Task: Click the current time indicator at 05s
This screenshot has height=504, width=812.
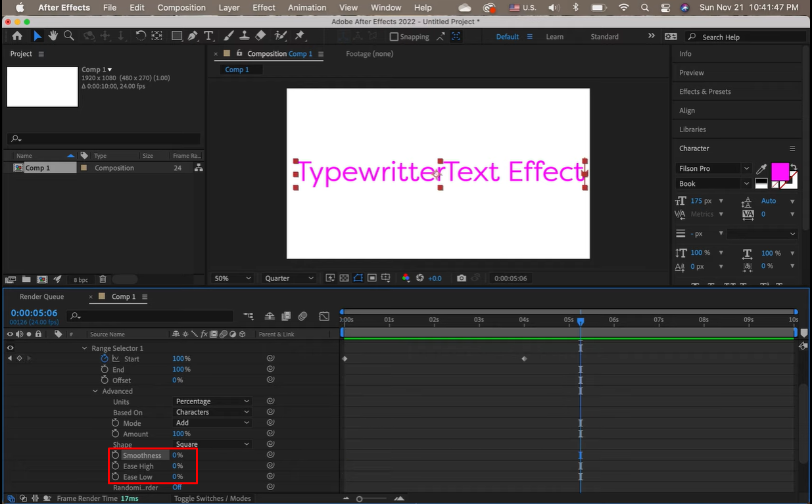Action: pyautogui.click(x=581, y=321)
